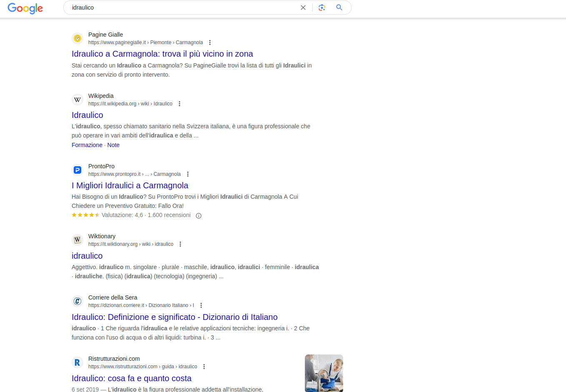Click the Ristrutturazioni.com favicon
Image resolution: width=566 pixels, height=392 pixels.
(77, 362)
